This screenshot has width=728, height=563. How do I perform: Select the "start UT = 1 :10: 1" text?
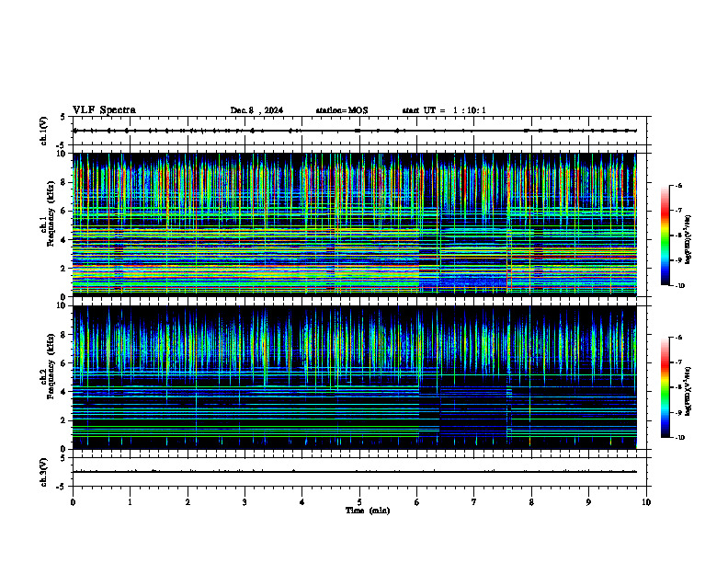(444, 110)
